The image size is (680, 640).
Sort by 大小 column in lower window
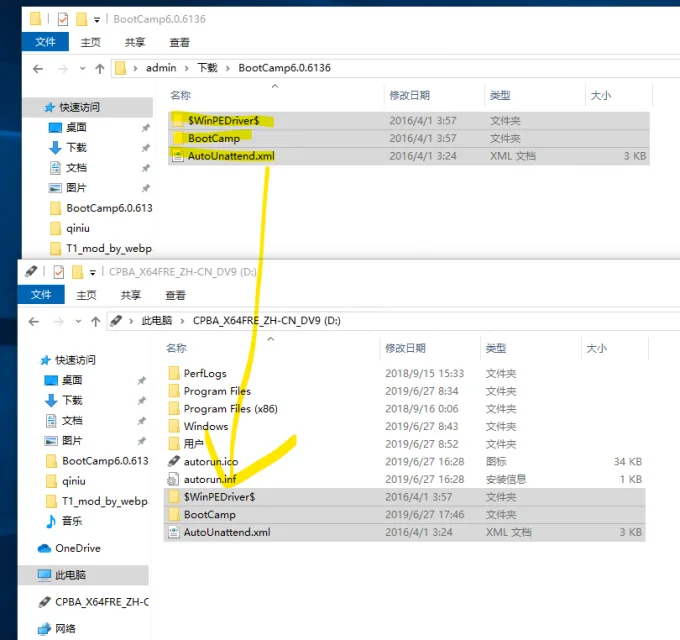596,348
